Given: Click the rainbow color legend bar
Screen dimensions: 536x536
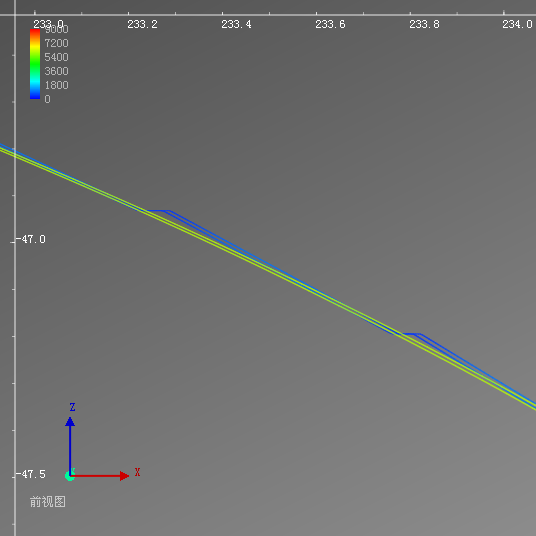Looking at the screenshot, I should click(35, 64).
